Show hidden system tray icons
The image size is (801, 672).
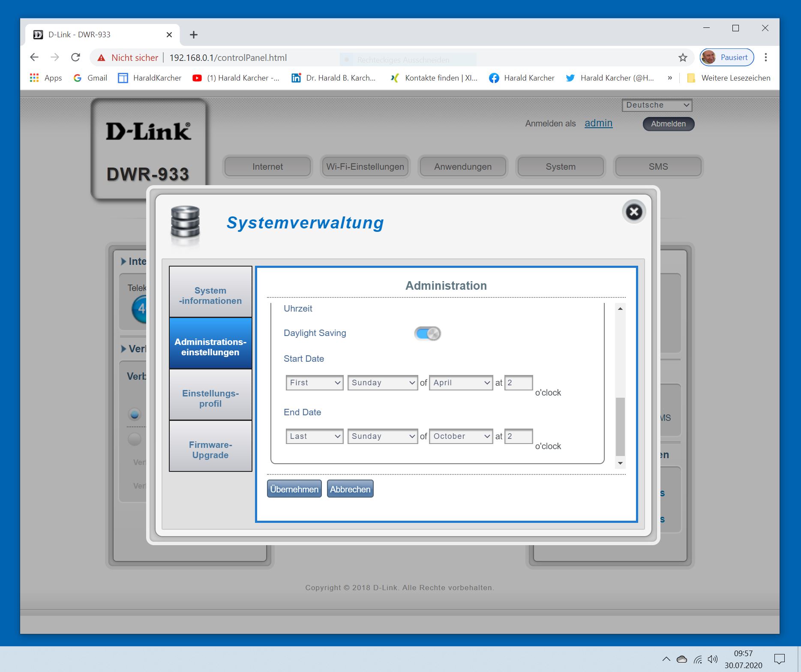click(x=666, y=659)
